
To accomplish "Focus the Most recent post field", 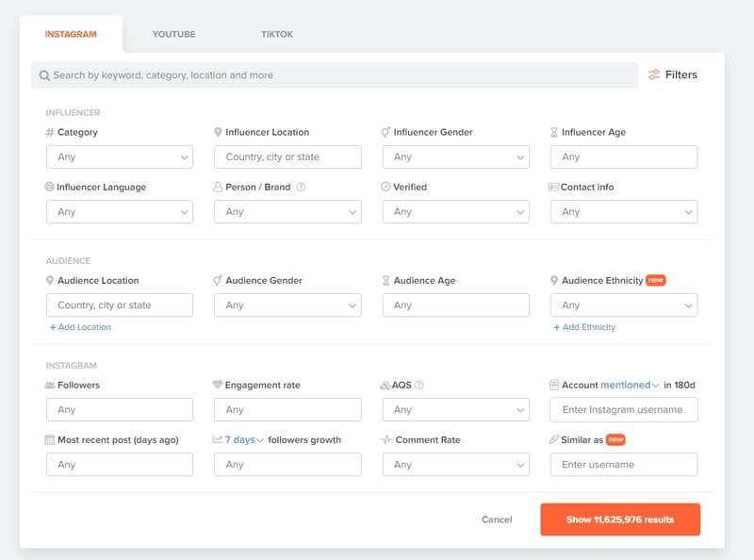I will (x=120, y=465).
